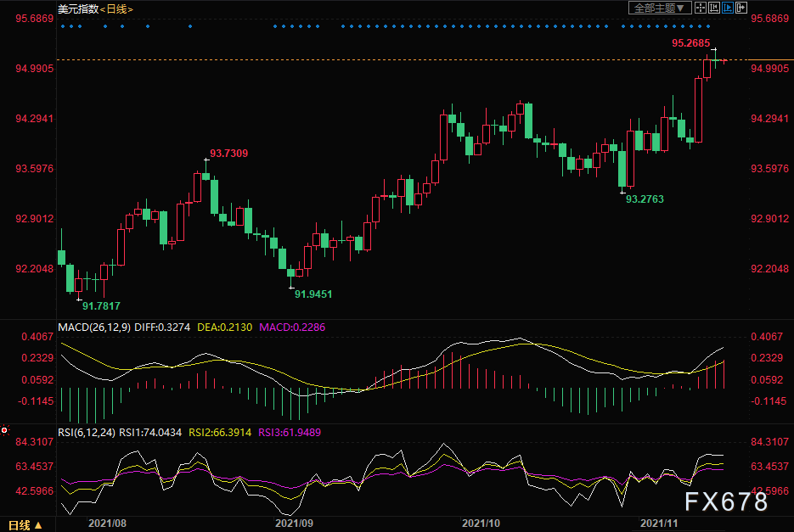
Task: Click the 91.9451 low price annotation
Action: 313,294
